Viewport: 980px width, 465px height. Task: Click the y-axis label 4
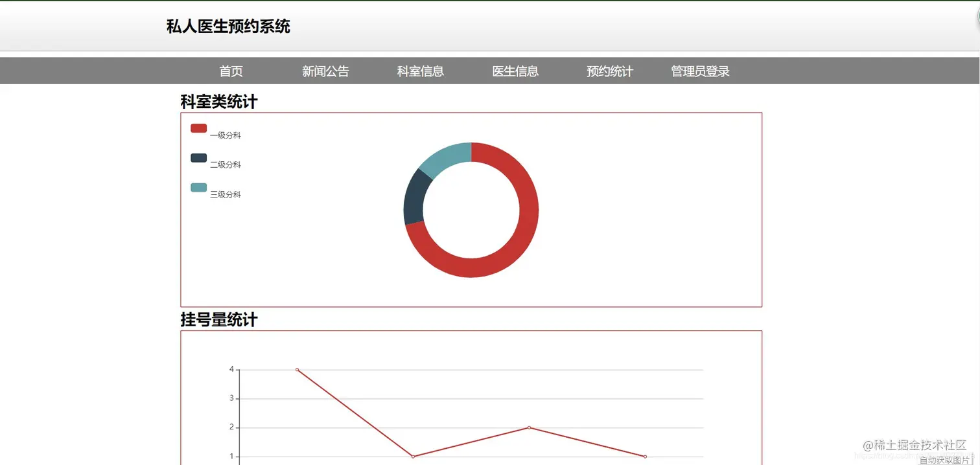coord(231,369)
